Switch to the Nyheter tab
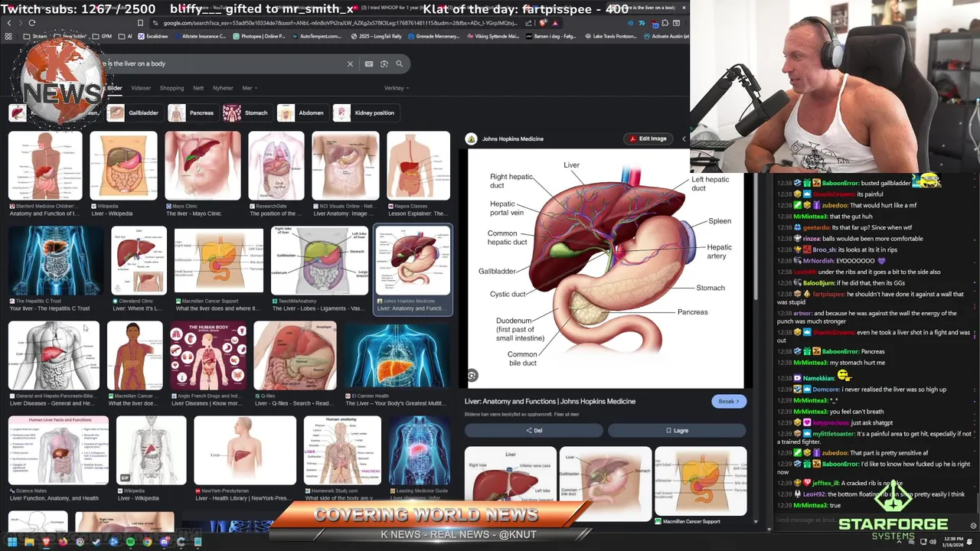The width and height of the screenshot is (980, 551). (223, 88)
